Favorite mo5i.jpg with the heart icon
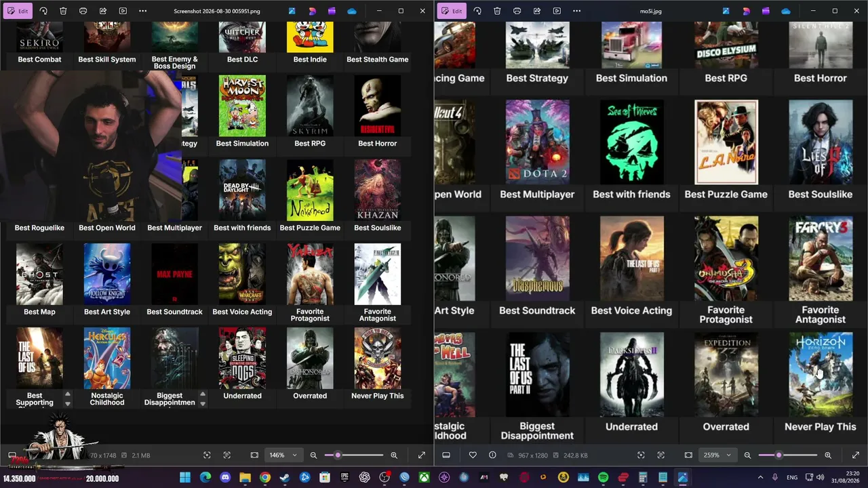Screen dimensions: 868x488 473,455
